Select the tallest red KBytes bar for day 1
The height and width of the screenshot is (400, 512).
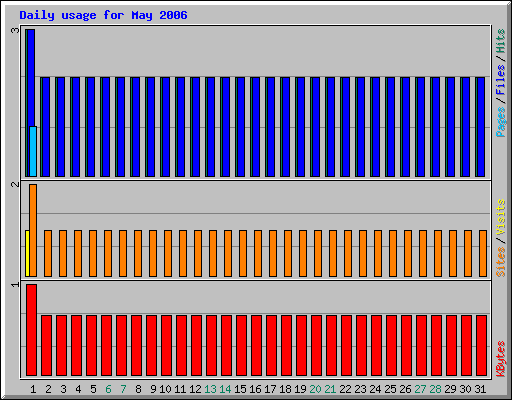click(31, 330)
